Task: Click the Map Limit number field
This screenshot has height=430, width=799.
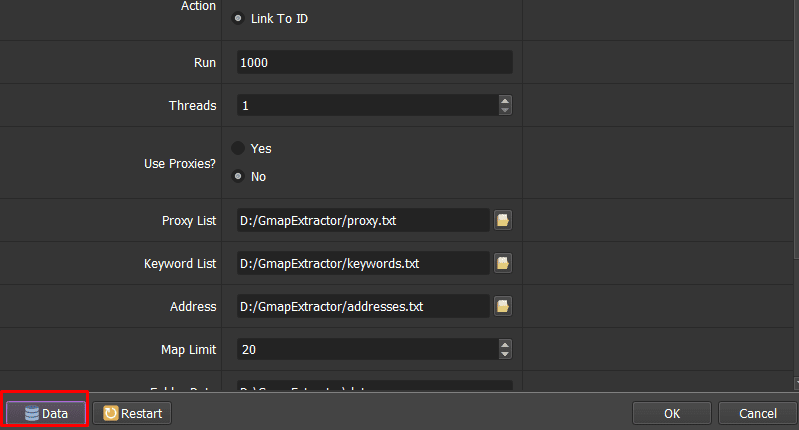Action: pyautogui.click(x=368, y=350)
